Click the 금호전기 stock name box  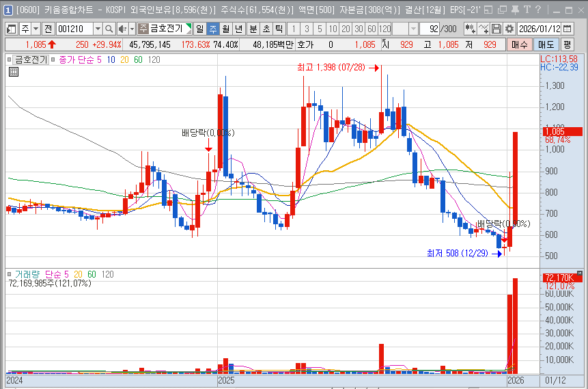(x=165, y=29)
